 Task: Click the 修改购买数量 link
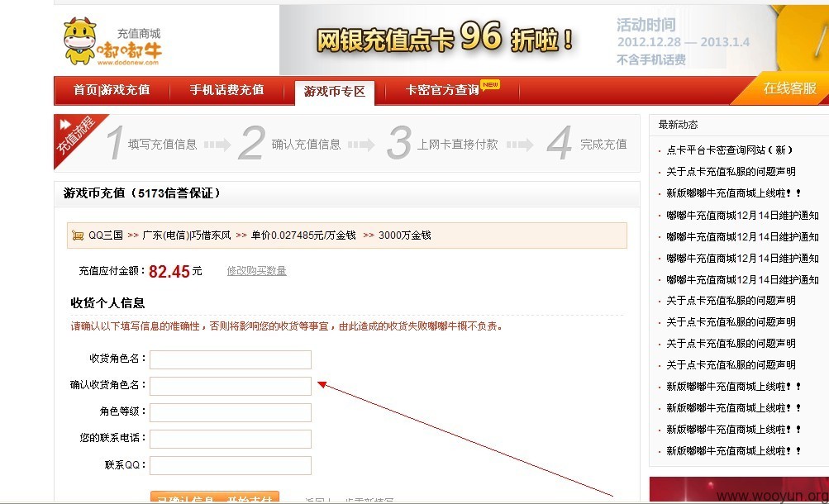pos(256,271)
